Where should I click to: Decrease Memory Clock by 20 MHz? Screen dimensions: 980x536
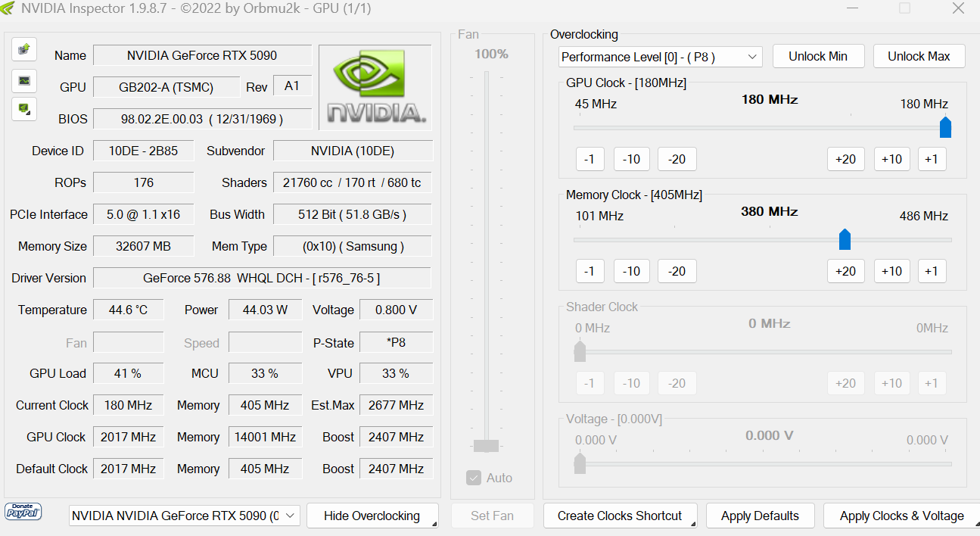point(677,271)
